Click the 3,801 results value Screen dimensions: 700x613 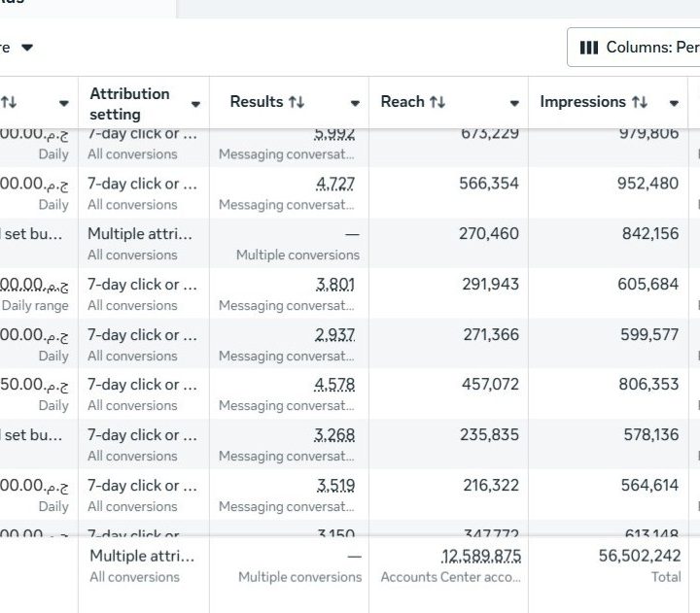tap(335, 285)
